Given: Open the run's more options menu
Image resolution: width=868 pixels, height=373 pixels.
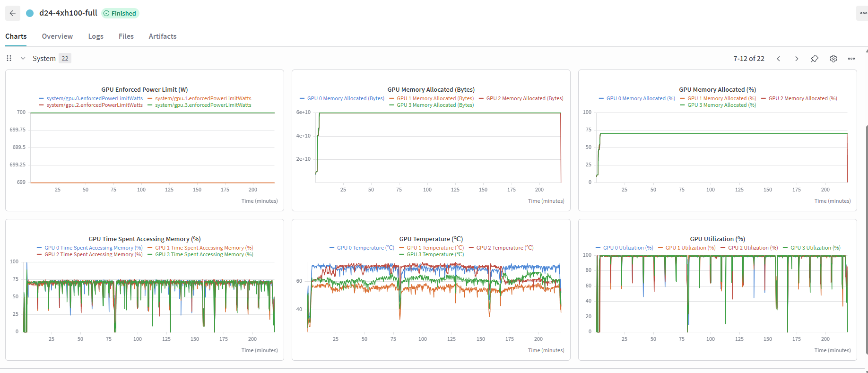Looking at the screenshot, I should [862, 13].
